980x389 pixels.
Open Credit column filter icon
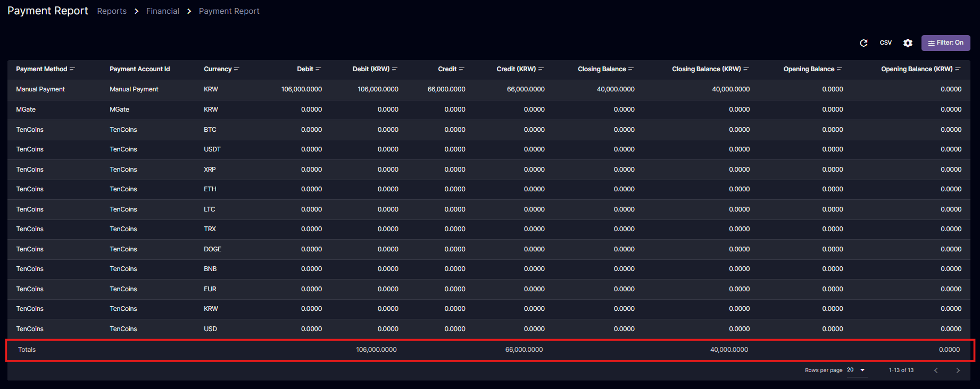pos(462,69)
